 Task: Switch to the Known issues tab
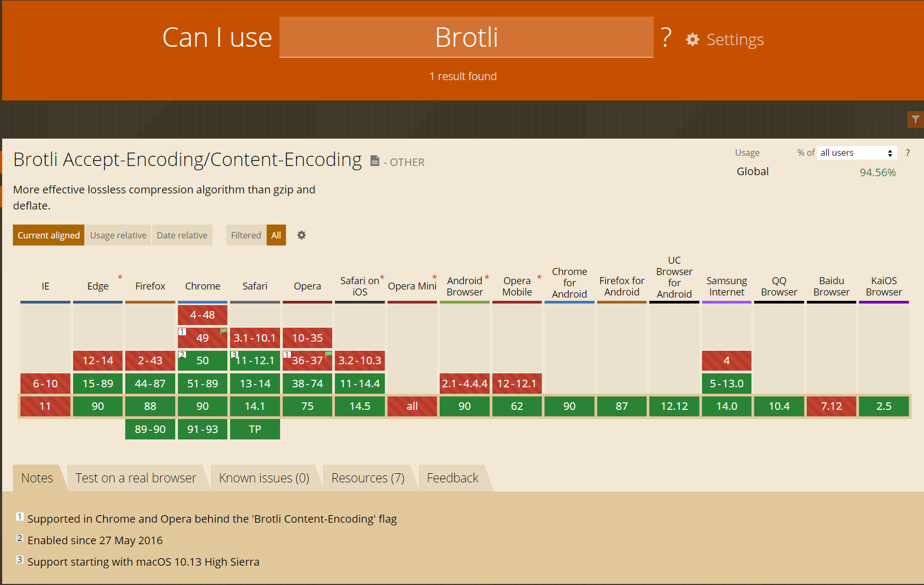(264, 478)
